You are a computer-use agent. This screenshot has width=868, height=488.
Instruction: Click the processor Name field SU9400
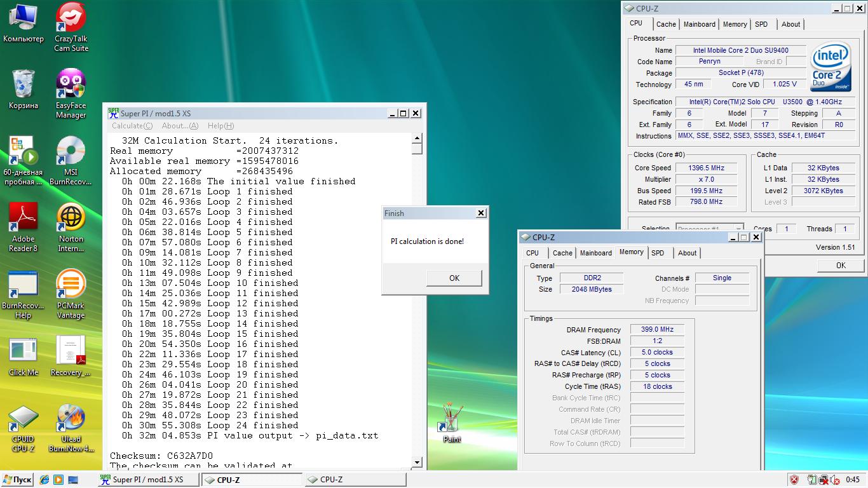pyautogui.click(x=740, y=50)
